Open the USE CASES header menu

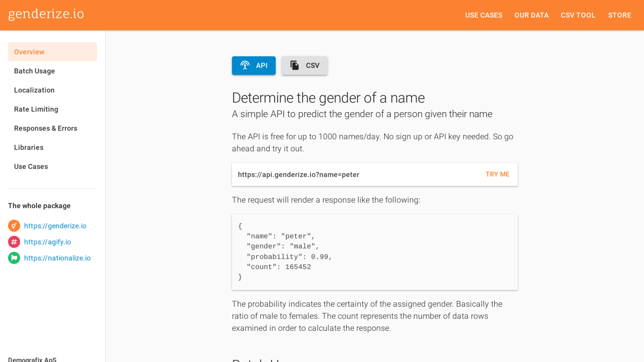click(484, 15)
